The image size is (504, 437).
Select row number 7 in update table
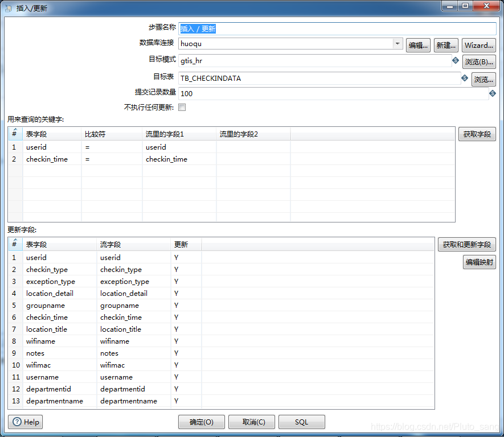coord(15,329)
